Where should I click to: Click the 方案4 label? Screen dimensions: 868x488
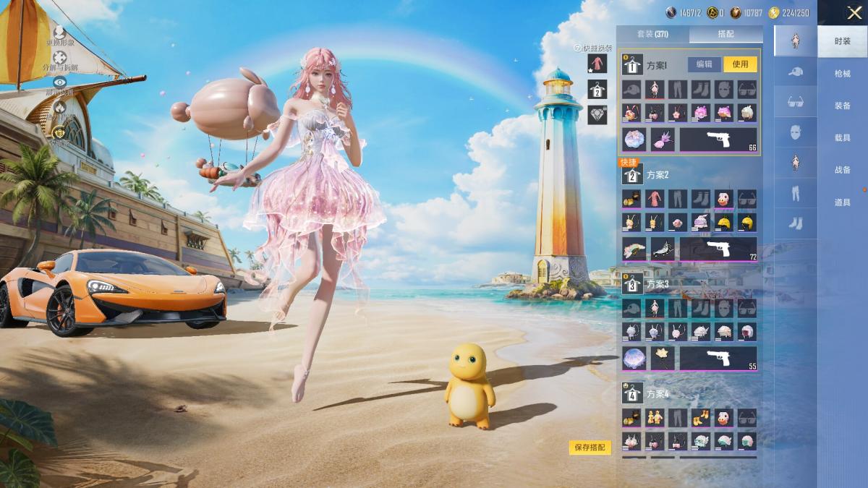658,394
